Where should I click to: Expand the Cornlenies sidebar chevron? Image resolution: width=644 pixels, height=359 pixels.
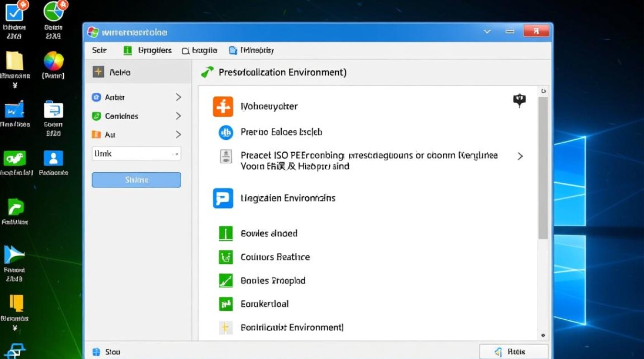(x=178, y=116)
